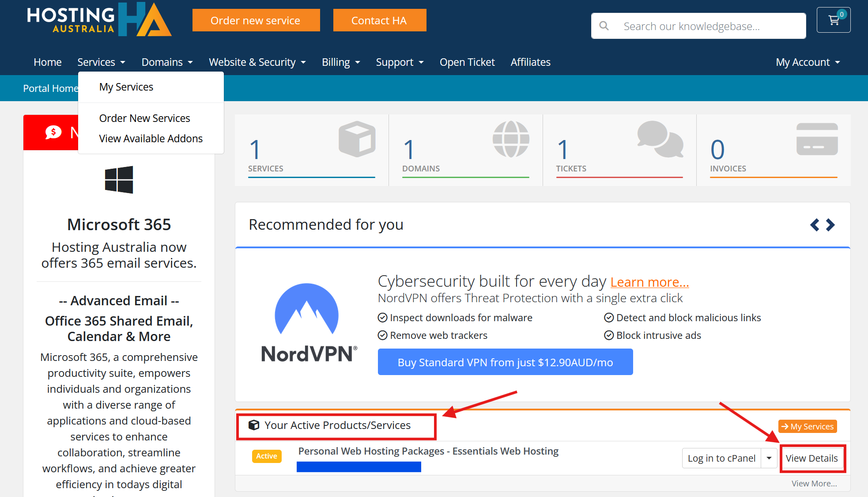Click the chat bubbles icon on the Tickets tile
This screenshot has height=497, width=868.
(660, 139)
